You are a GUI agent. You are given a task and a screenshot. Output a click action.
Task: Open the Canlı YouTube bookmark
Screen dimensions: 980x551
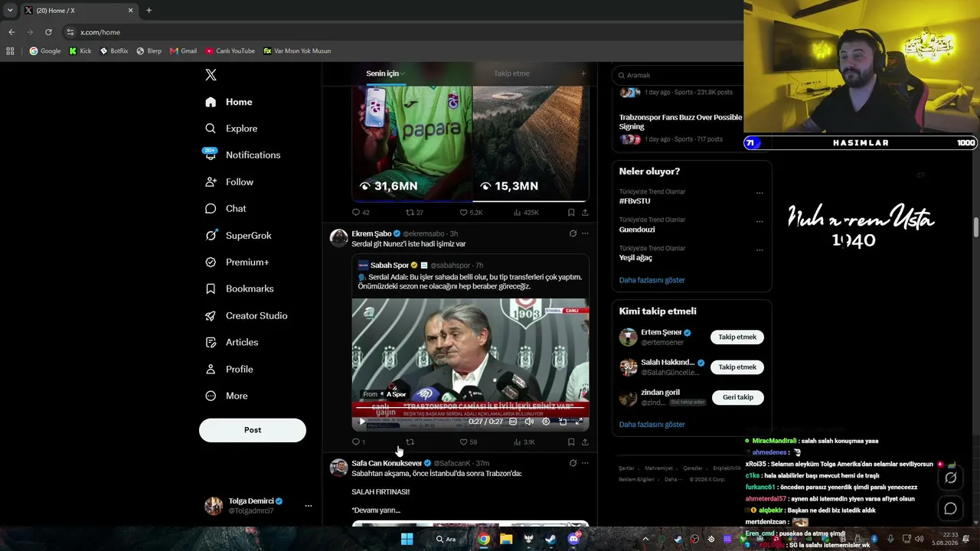(230, 51)
